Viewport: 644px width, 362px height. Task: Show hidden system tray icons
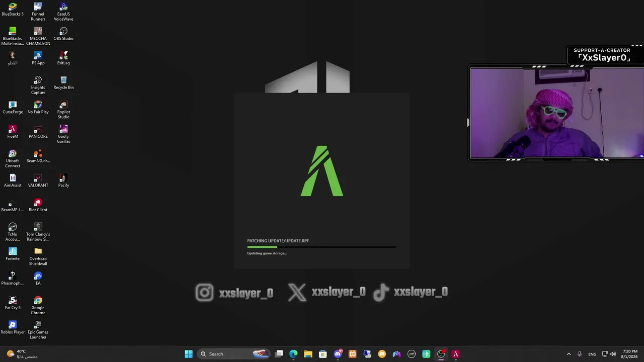point(569,354)
